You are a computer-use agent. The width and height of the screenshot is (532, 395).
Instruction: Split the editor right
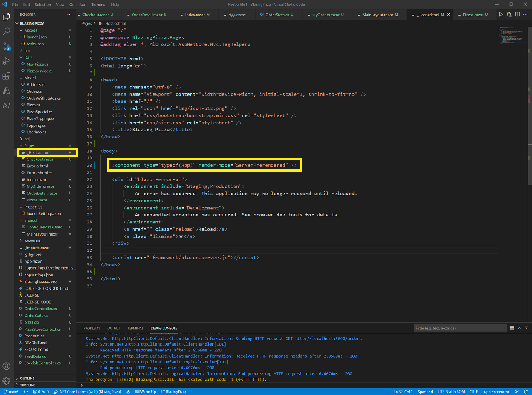tap(517, 15)
